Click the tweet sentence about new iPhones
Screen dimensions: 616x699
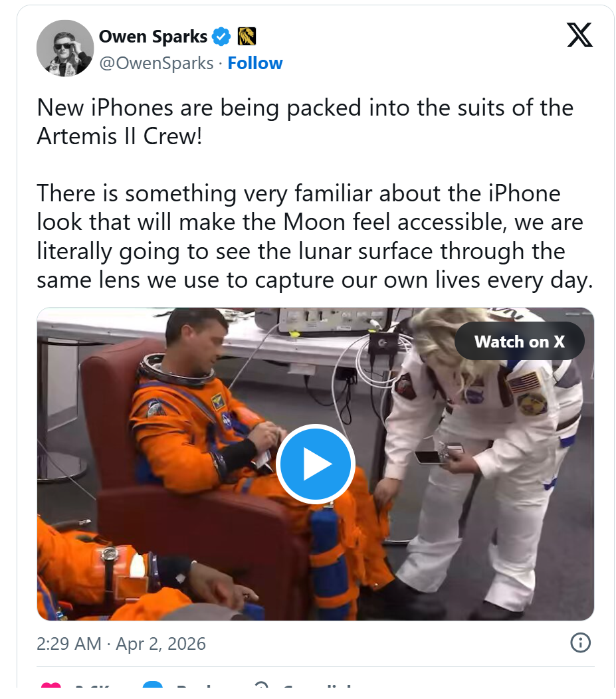(x=304, y=119)
